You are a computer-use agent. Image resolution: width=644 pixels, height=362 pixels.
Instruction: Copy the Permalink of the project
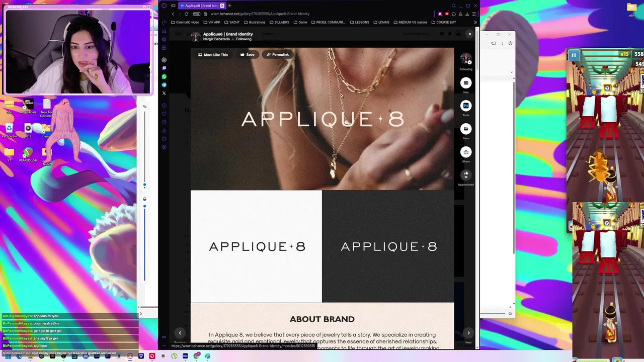pos(278,54)
